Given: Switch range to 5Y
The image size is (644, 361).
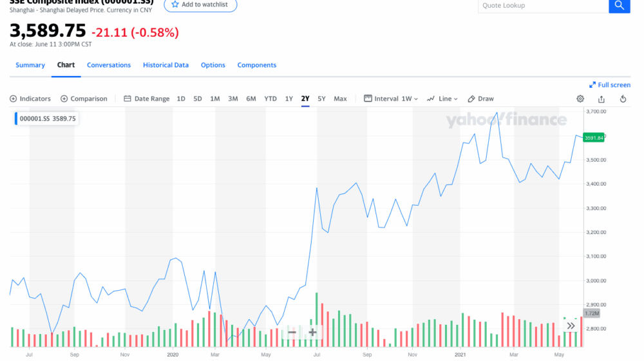Looking at the screenshot, I should (321, 99).
